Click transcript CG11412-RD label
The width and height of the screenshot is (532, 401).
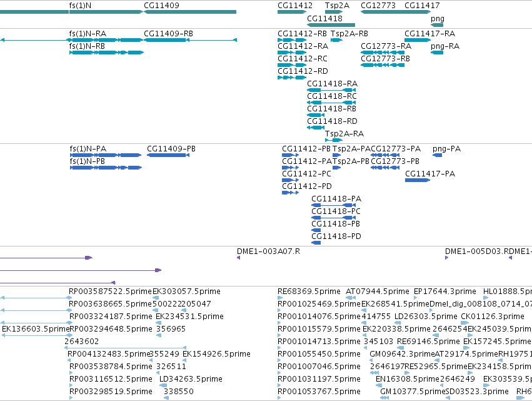303,71
